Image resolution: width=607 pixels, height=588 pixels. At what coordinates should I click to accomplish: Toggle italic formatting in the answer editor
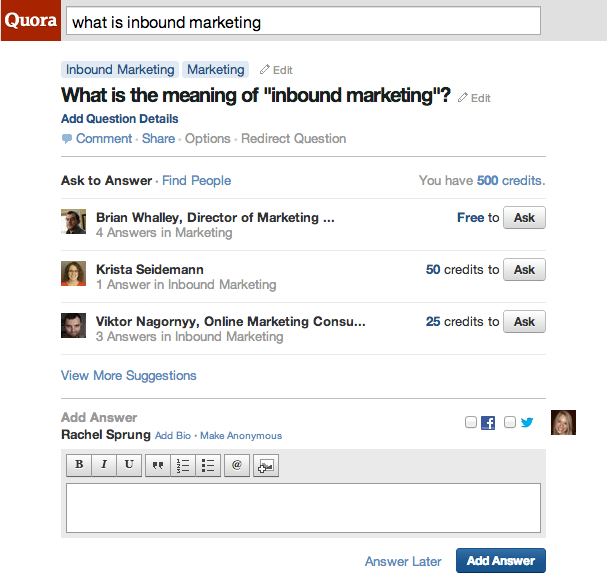coord(103,465)
